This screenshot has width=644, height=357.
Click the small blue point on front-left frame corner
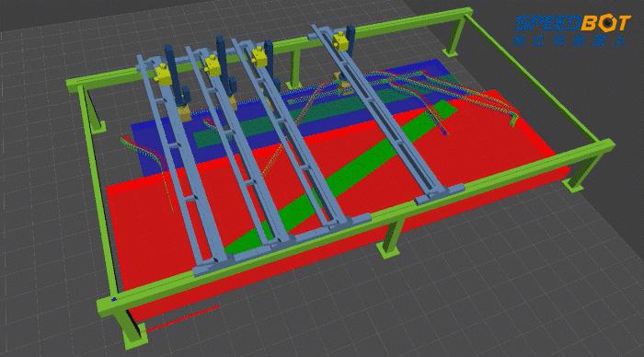(x=114, y=299)
